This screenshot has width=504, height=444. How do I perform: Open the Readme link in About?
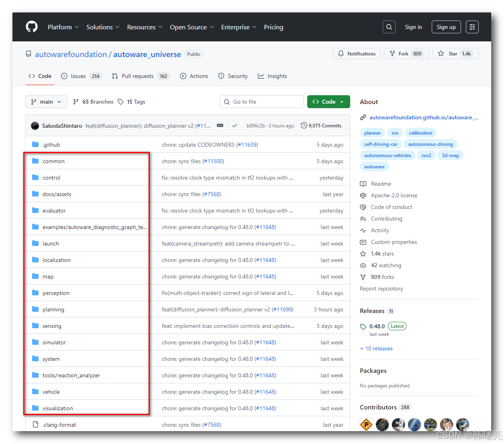point(381,184)
